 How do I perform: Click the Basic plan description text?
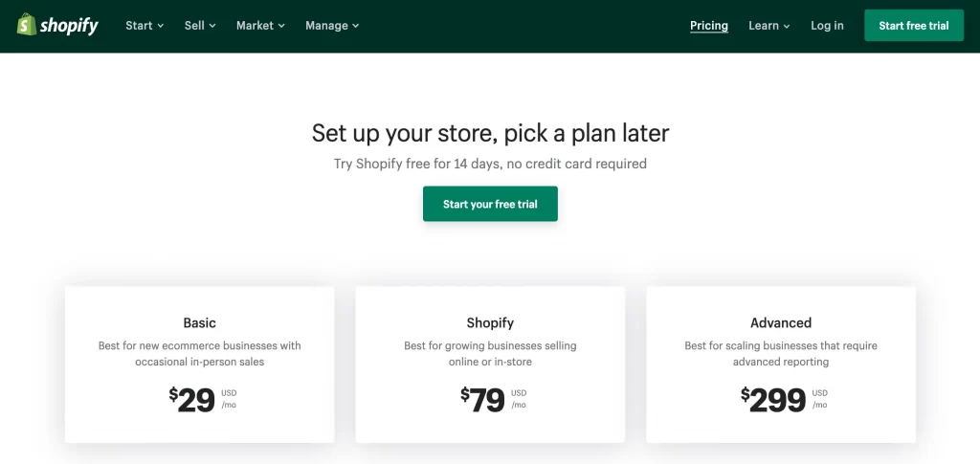pyautogui.click(x=200, y=354)
